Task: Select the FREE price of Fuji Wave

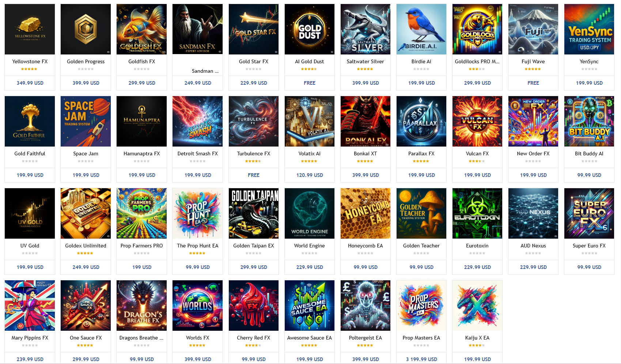Action: pyautogui.click(x=533, y=83)
